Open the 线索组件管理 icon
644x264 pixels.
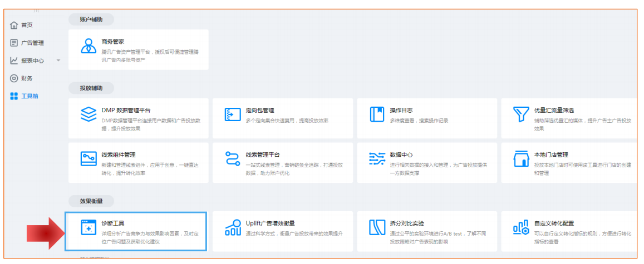click(x=89, y=159)
